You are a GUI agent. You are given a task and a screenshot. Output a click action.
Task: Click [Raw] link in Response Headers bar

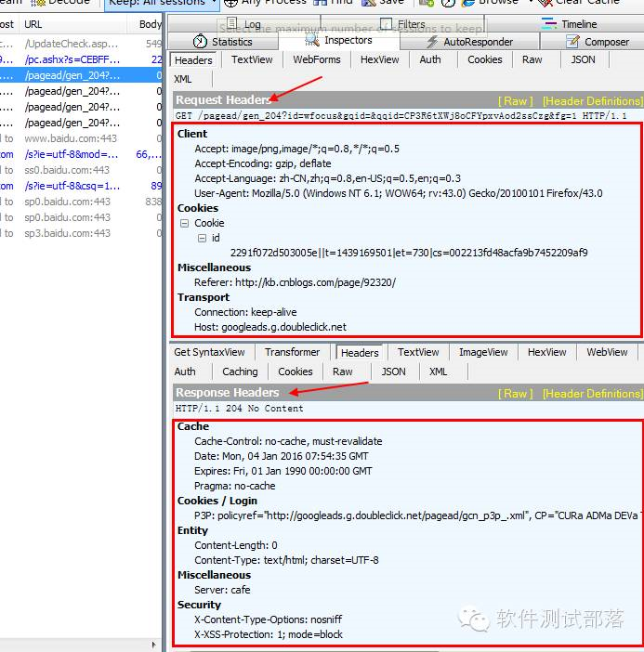pos(516,394)
